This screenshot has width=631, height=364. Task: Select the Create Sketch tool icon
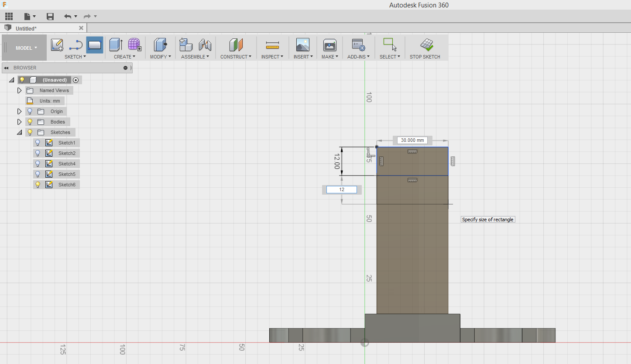[x=57, y=45]
